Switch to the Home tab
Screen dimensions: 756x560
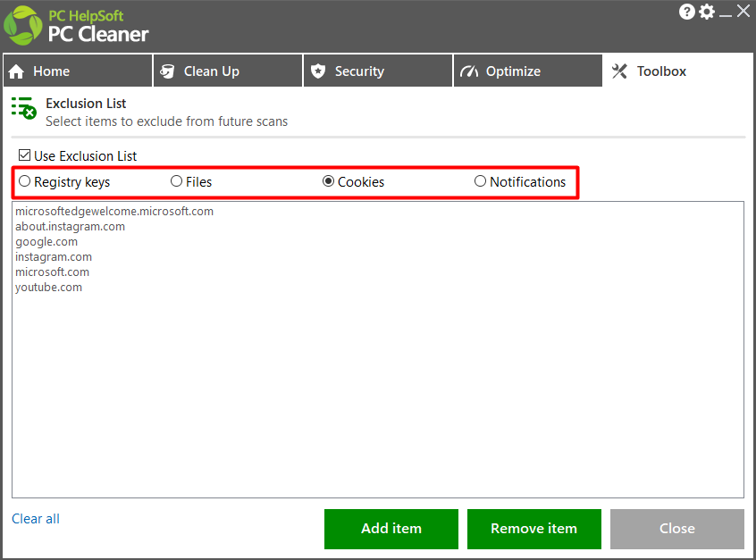point(78,71)
